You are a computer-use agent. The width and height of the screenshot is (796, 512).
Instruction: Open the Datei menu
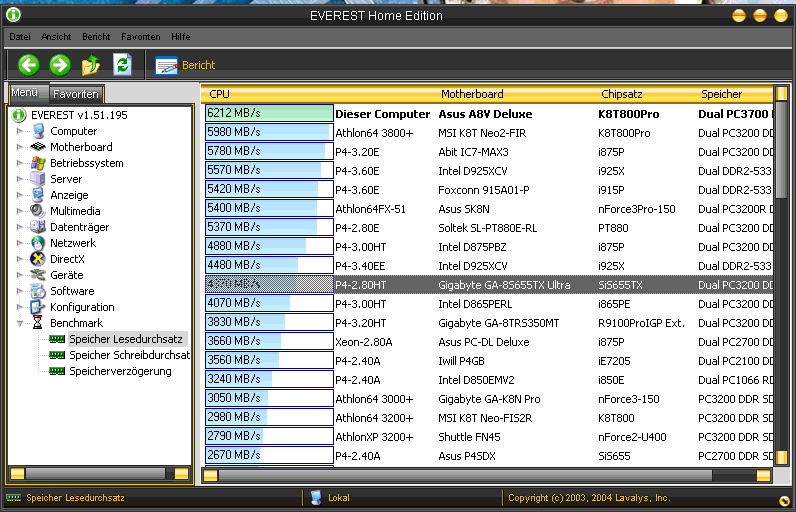(20, 37)
